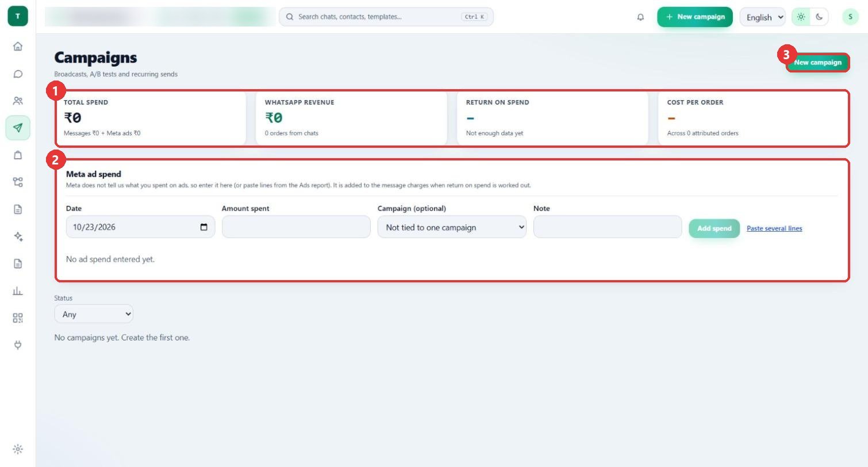Click the Add spend button
868x467 pixels.
(715, 228)
